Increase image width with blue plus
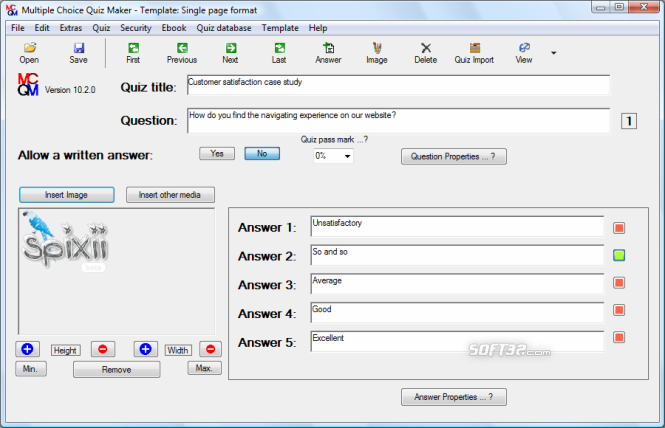This screenshot has height=428, width=665. (145, 349)
